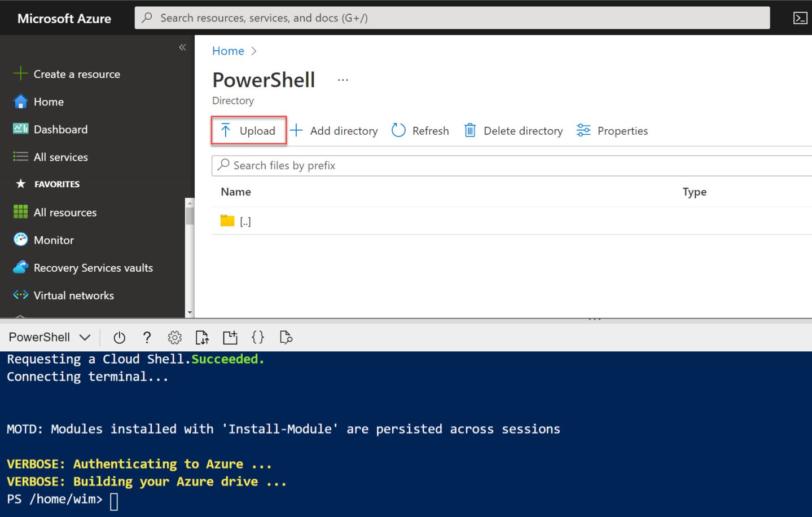Restart Cloud Shell with the power icon
Screen dimensions: 812x517
(119, 337)
